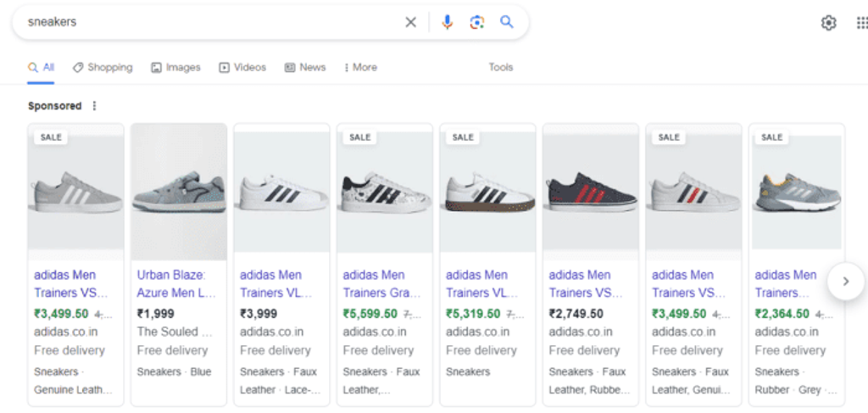Click the grey adidas sneaker image priced ₹3,499.50
The width and height of the screenshot is (868, 413).
(x=75, y=192)
